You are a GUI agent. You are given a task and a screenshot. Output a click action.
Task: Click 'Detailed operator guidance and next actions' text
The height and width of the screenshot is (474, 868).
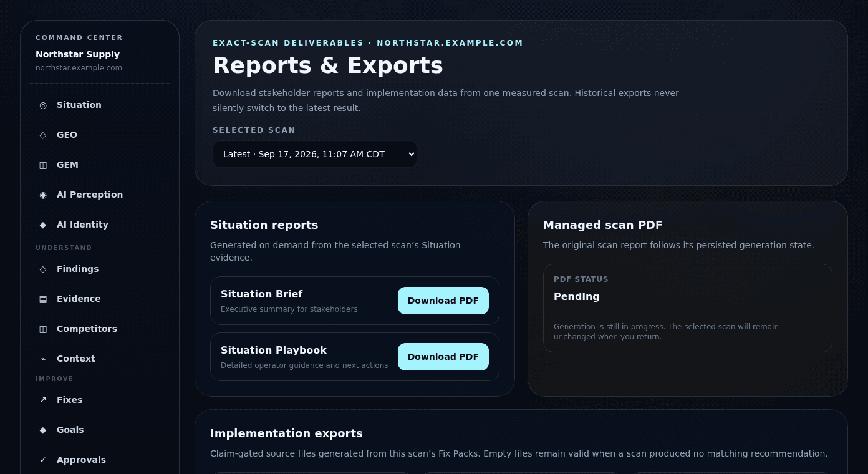coord(304,365)
